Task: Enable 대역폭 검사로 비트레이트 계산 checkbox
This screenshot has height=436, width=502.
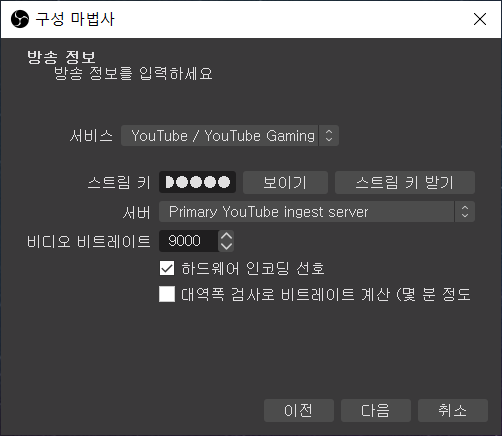Action: 167,294
